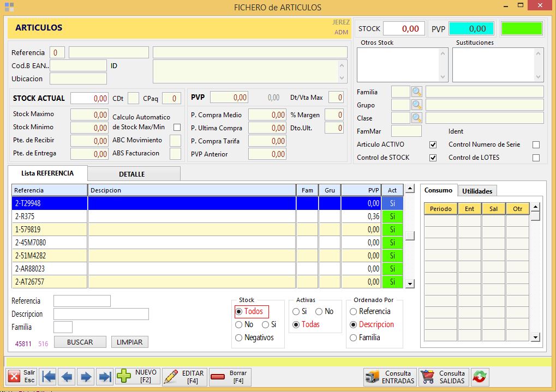Open the Clase search magnifier
The width and height of the screenshot is (556, 392).
[x=417, y=118]
